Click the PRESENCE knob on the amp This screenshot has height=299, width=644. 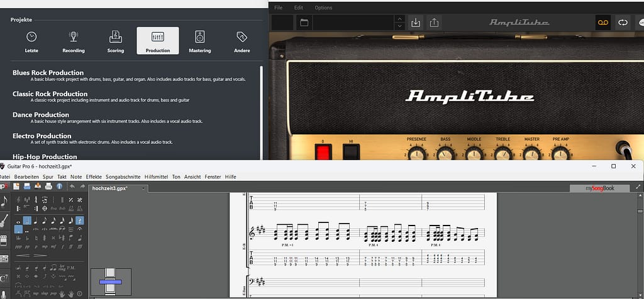416,153
